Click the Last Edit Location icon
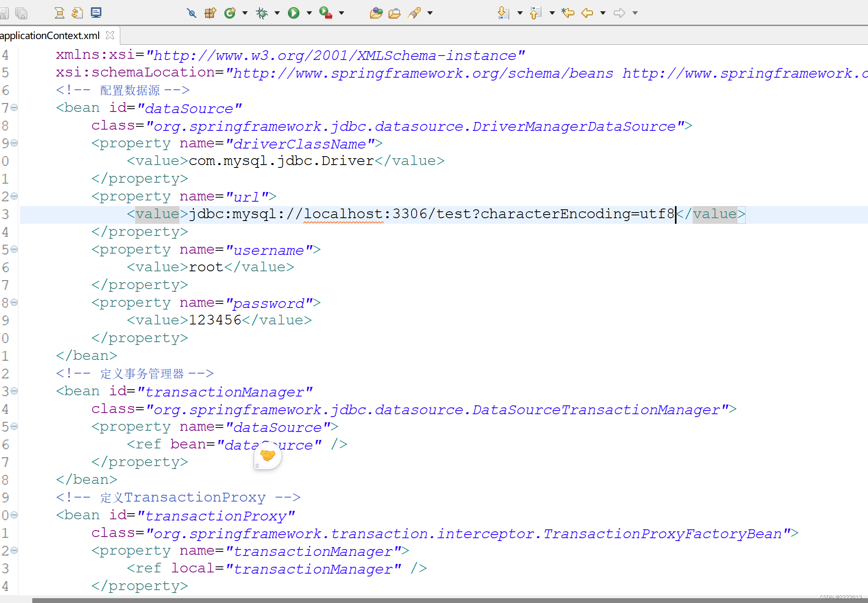The width and height of the screenshot is (868, 603). 568,13
